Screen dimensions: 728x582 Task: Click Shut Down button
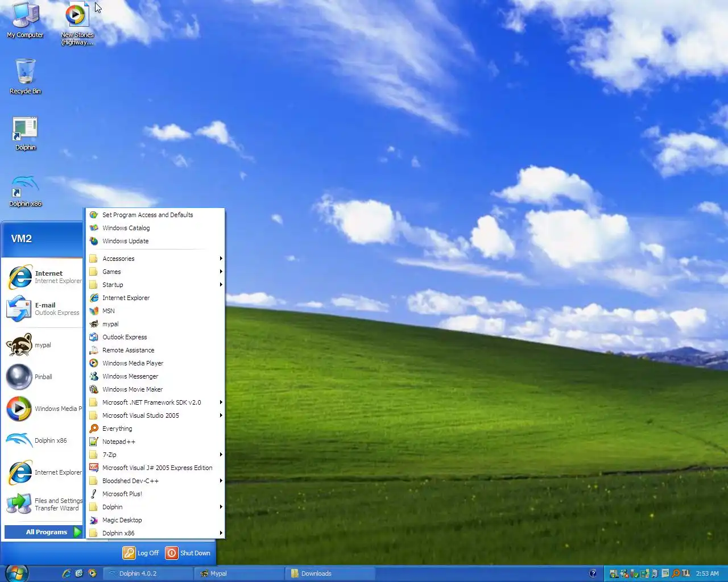(x=188, y=553)
